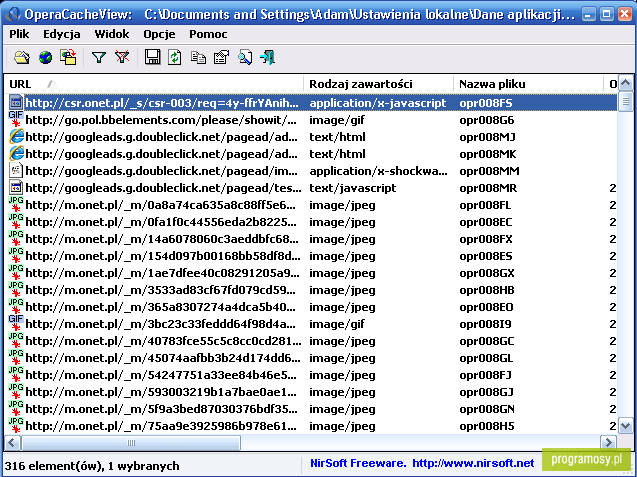Screen dimensions: 637x477
Task: Select the googleads pagead/tes... URL row
Action: click(x=163, y=188)
